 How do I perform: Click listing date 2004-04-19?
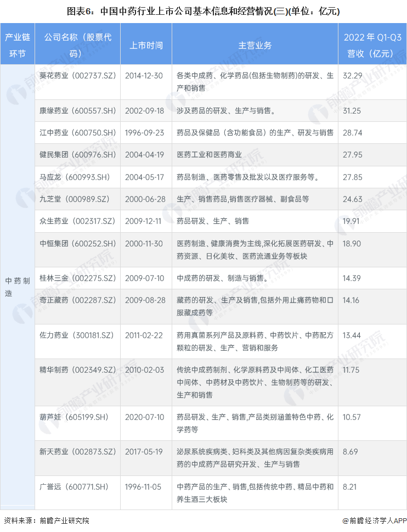pos(144,155)
